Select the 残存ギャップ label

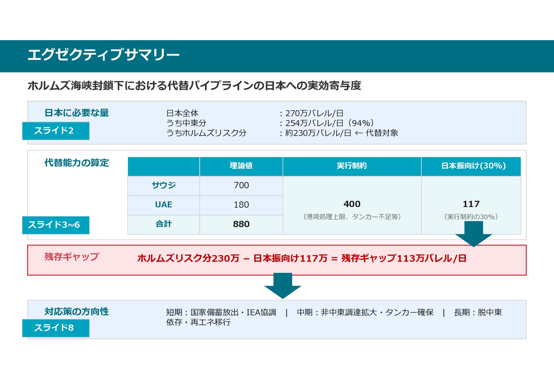click(72, 257)
